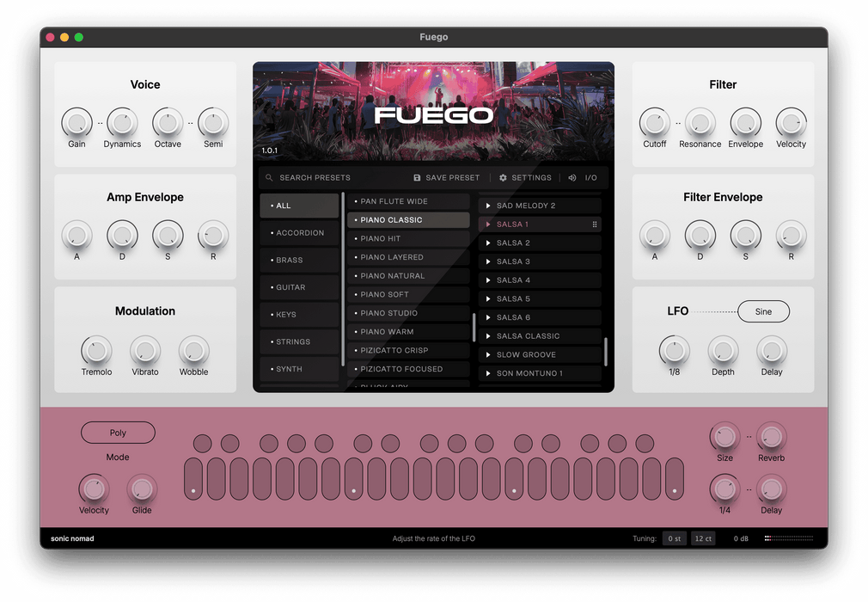The image size is (868, 602).
Task: Click the speaker I/O icon
Action: coord(572,178)
